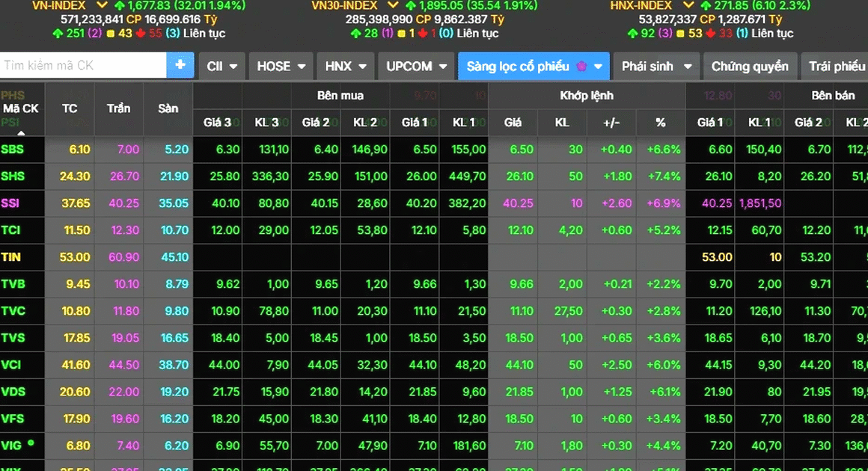
Task: Open the CII watchlist dropdown
Action: point(221,67)
